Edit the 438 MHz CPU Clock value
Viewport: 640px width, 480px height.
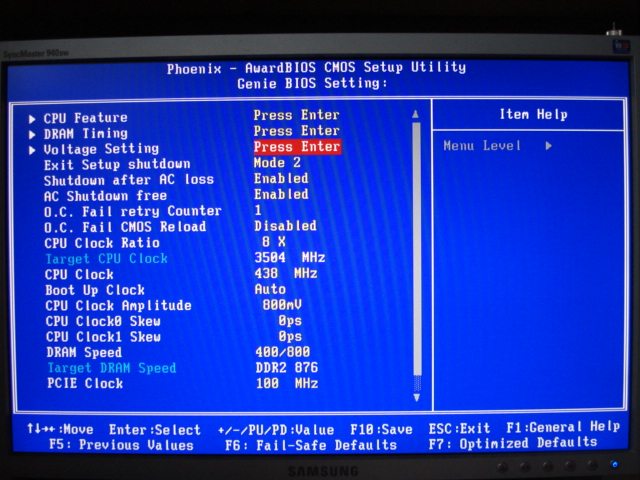[286, 273]
